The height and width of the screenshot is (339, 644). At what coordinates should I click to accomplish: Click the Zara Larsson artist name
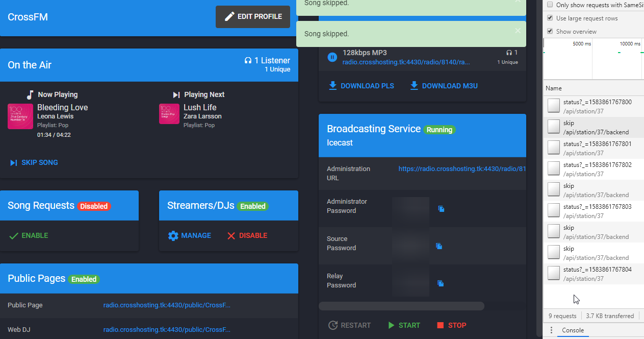click(x=202, y=116)
